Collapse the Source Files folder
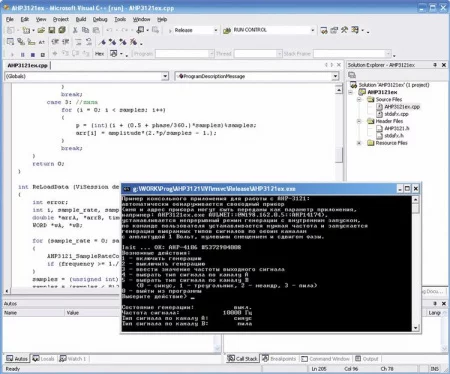This screenshot has height=374, width=450. (359, 99)
